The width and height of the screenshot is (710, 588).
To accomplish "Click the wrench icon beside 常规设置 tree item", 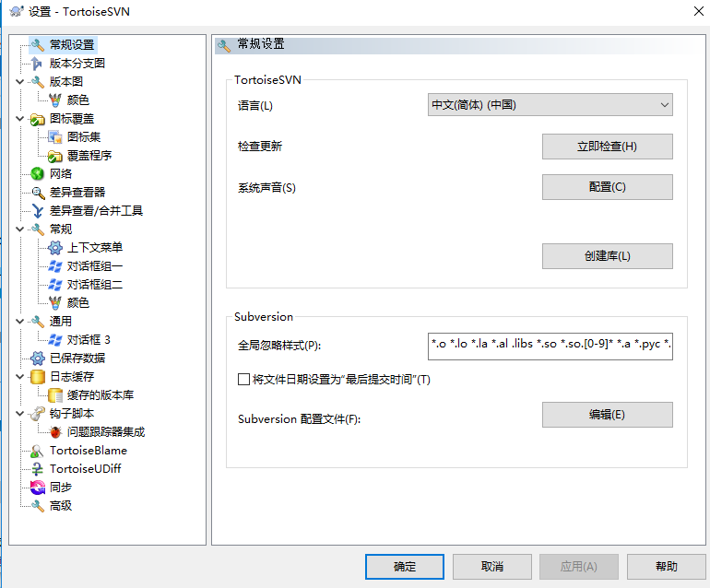I will 38,45.
